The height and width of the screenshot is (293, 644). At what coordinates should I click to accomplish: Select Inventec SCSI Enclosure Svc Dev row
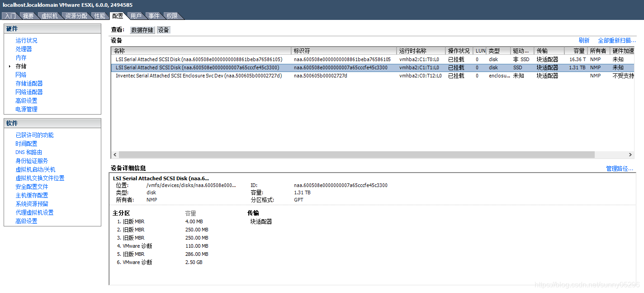[373, 76]
